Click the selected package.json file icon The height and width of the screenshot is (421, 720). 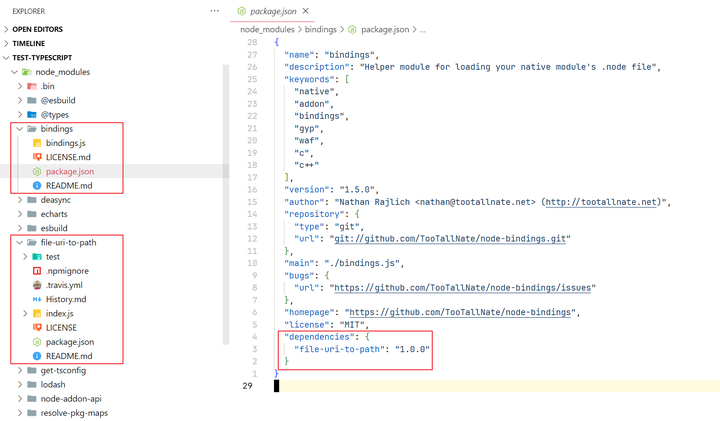pyautogui.click(x=37, y=171)
